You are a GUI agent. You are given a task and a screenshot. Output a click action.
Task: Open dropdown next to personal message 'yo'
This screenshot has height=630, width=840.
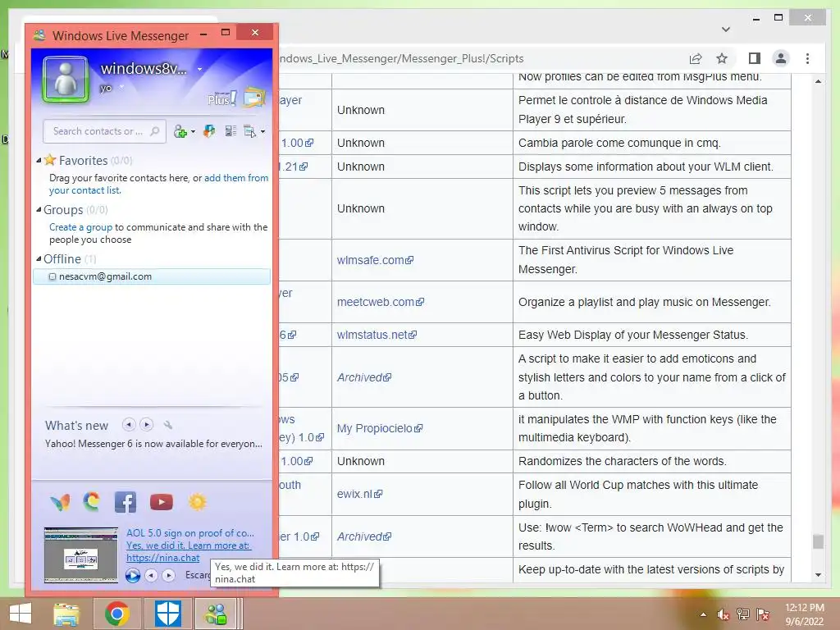(121, 87)
